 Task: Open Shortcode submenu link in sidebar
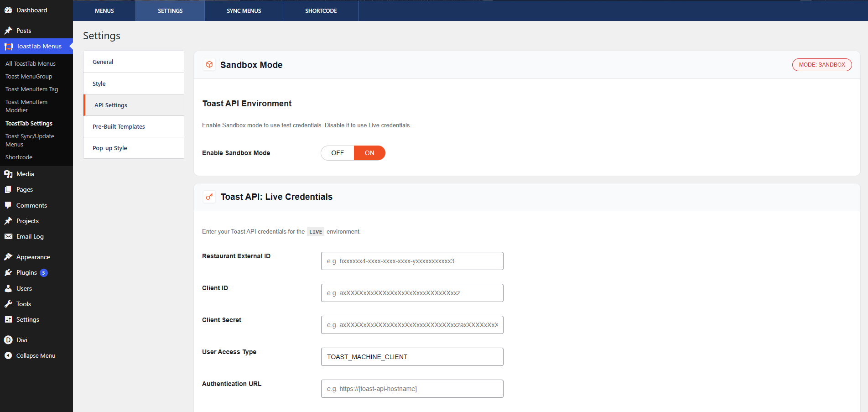19,157
